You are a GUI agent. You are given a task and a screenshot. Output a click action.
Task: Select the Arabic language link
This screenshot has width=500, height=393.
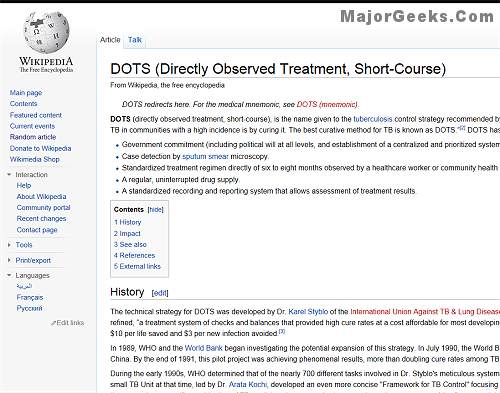(x=24, y=286)
